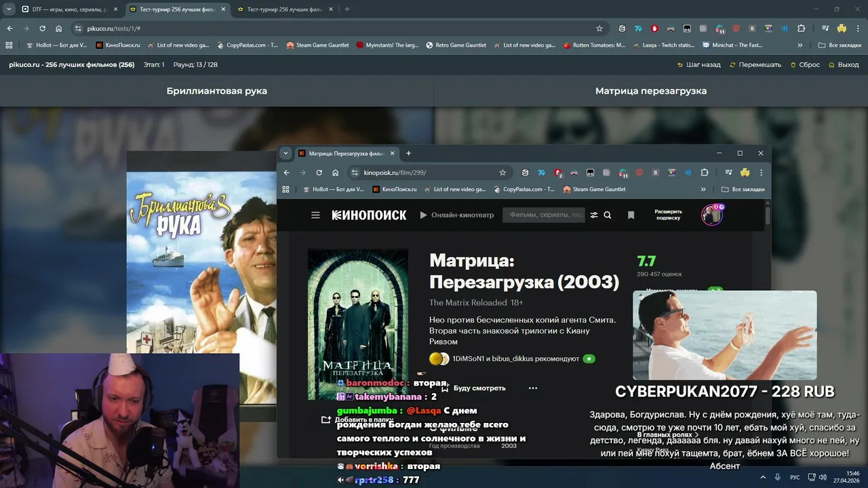Image resolution: width=868 pixels, height=488 pixels.
Task: Click the back arrow in main browser
Action: coord(9,28)
